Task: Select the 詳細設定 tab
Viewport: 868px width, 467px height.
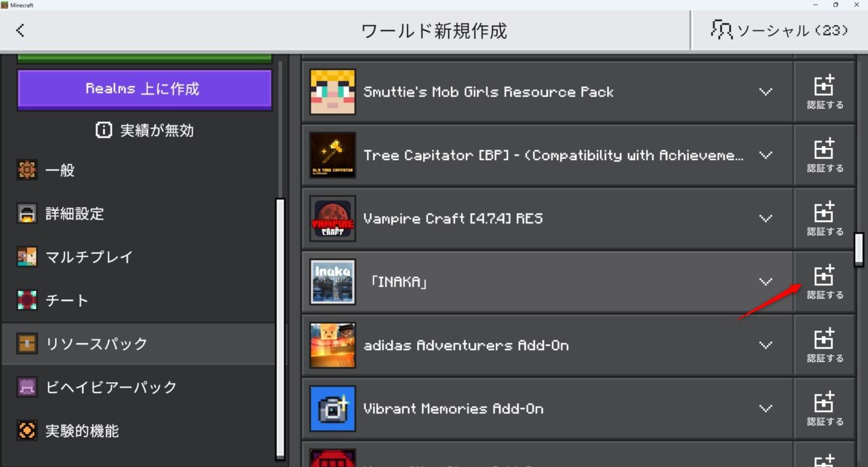Action: coord(138,214)
